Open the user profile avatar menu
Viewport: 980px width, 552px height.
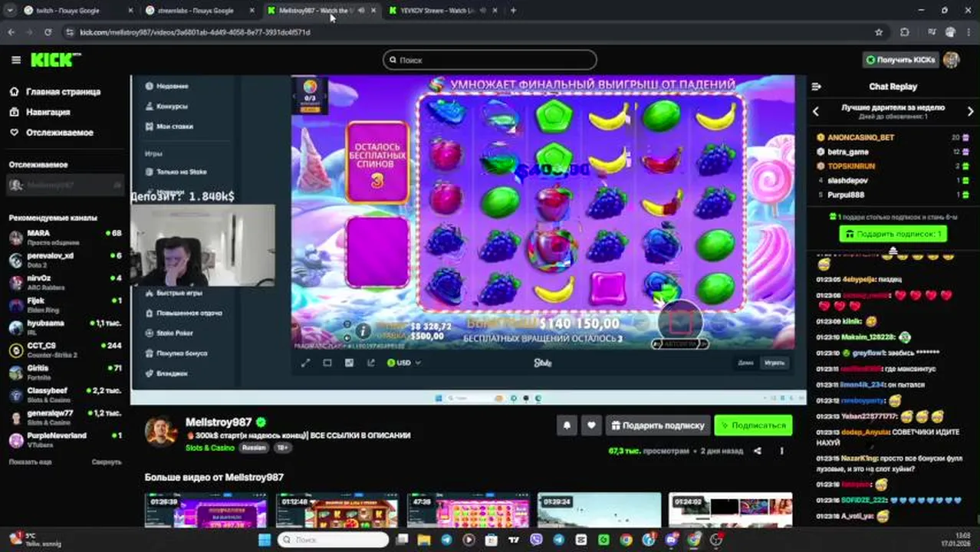(951, 60)
